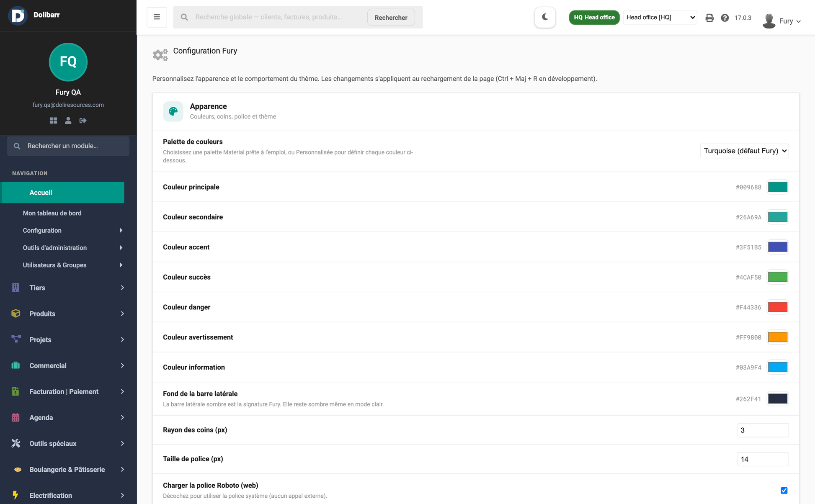This screenshot has height=504, width=815.
Task: Open the dashboard grid icon under profile
Action: coord(53,121)
